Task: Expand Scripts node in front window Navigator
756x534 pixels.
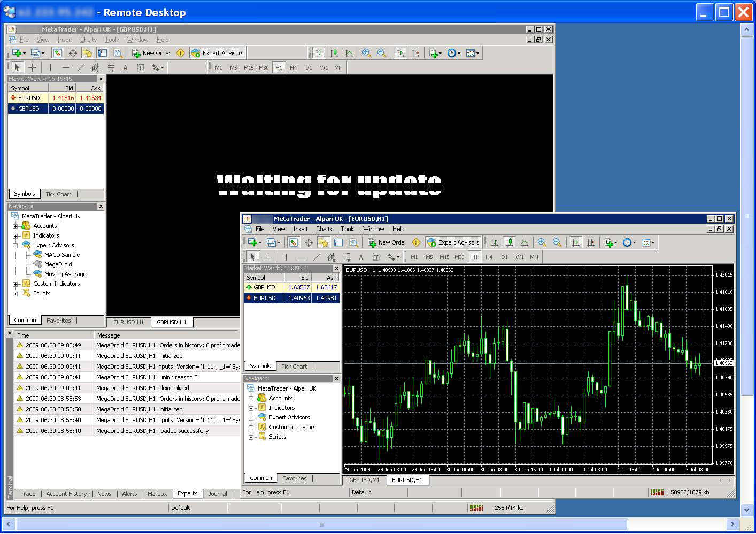Action: pos(251,437)
